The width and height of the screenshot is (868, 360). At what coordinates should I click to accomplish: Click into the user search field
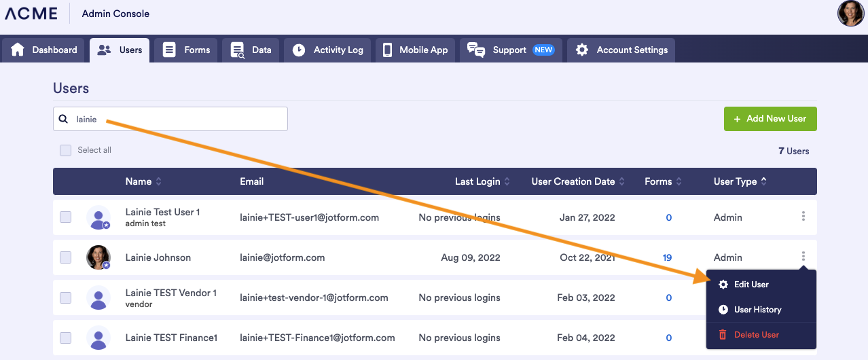(x=177, y=119)
